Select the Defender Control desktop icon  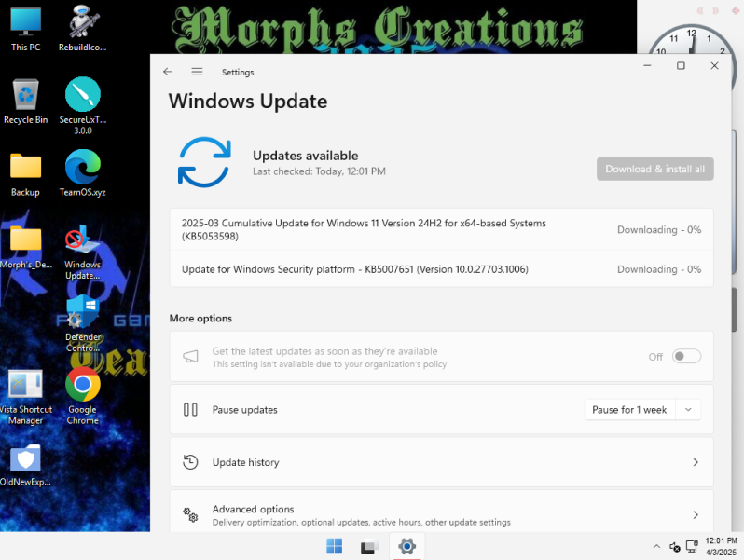pos(83,324)
